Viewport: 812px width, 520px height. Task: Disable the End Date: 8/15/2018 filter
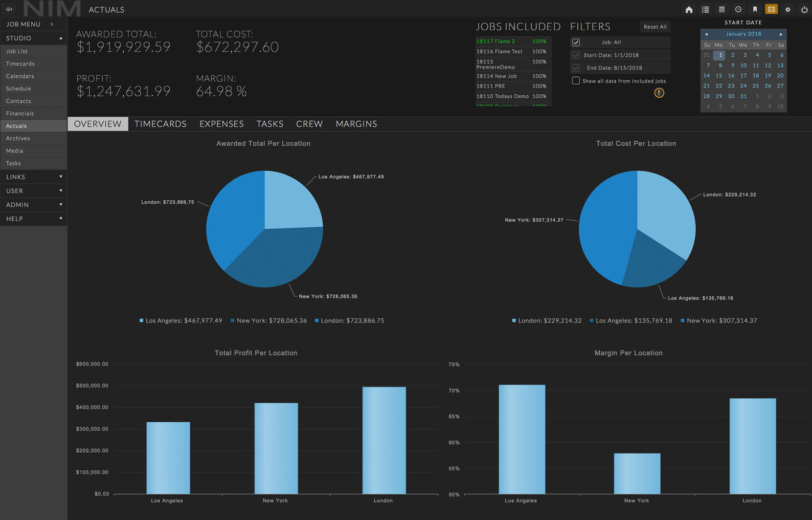[x=576, y=67]
